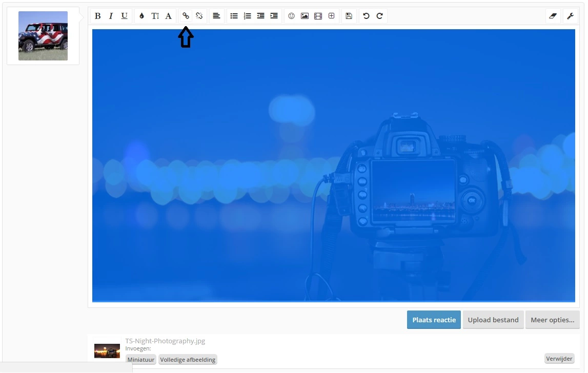Viewport: 588px width, 373px height.
Task: Click the Upload bestand button
Action: [493, 320]
